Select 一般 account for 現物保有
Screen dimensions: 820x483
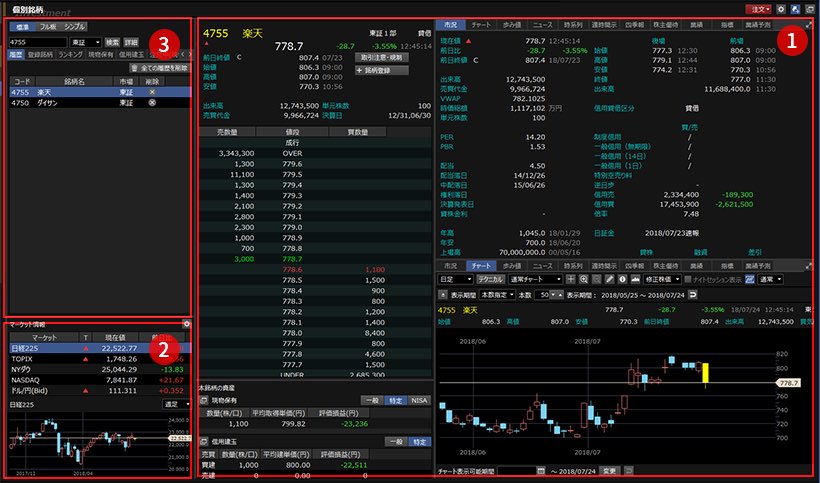372,400
